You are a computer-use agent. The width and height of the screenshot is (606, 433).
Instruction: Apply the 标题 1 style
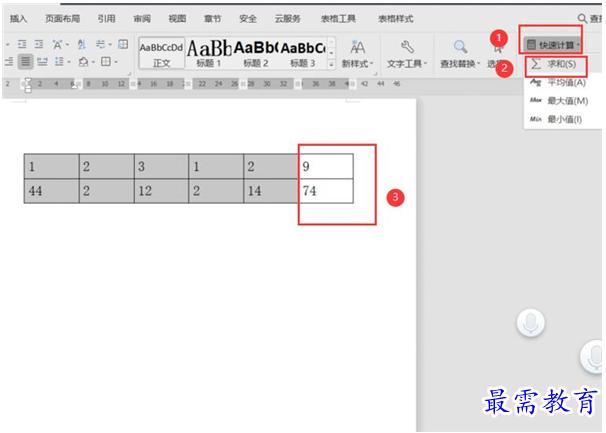[208, 54]
